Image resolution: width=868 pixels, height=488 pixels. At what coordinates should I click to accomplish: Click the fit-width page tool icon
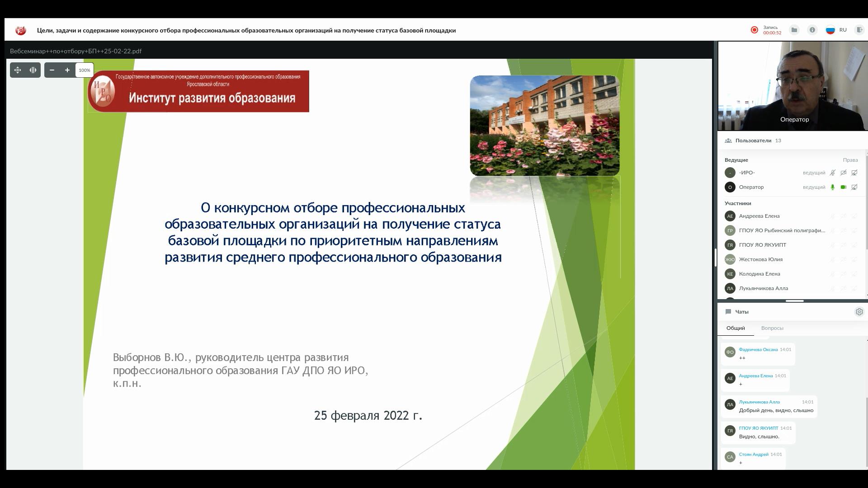pos(33,70)
